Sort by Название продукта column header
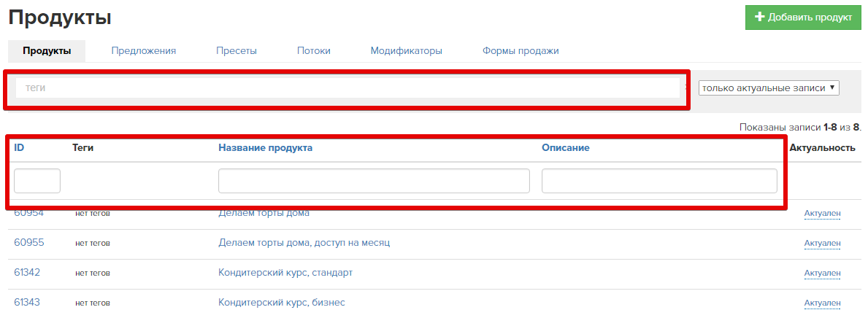The height and width of the screenshot is (318, 868). tap(265, 147)
